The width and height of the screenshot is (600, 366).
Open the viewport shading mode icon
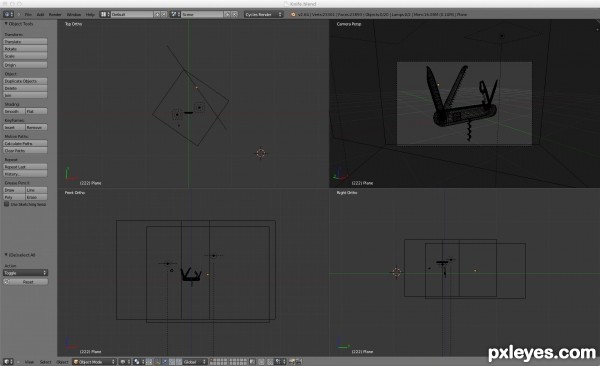click(124, 361)
